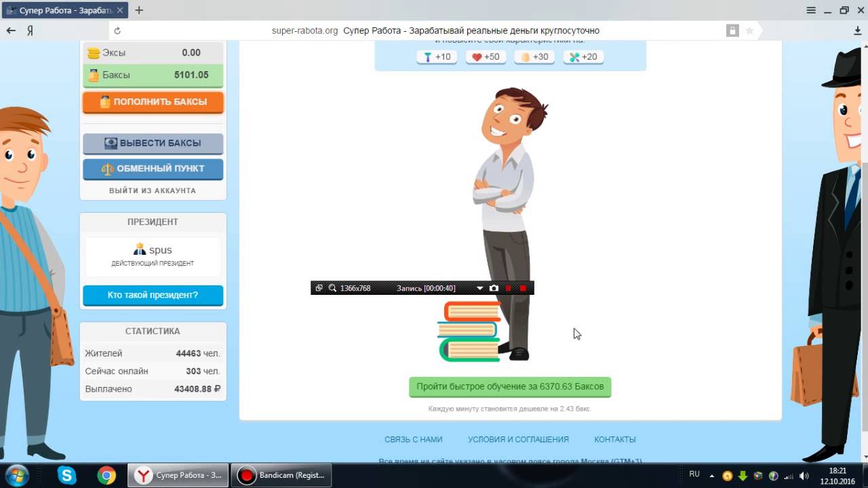Launch Skype from the taskbar
The width and height of the screenshot is (868, 488).
coord(66,475)
